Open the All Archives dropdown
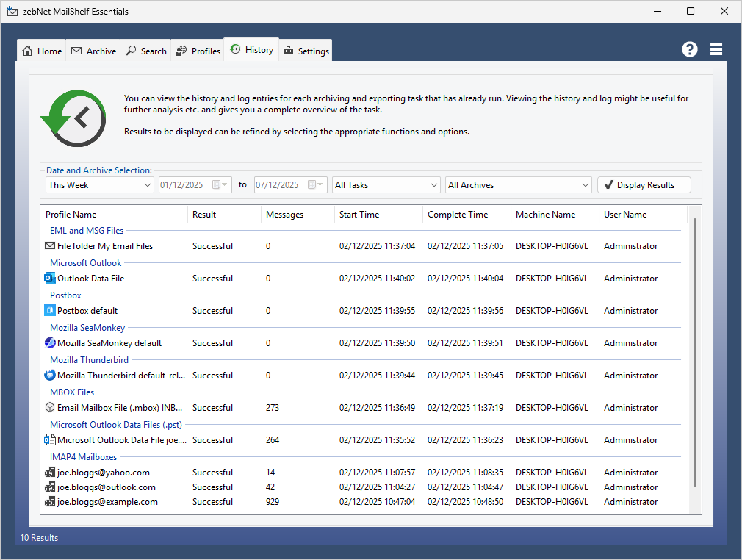This screenshot has width=742, height=560. point(585,185)
